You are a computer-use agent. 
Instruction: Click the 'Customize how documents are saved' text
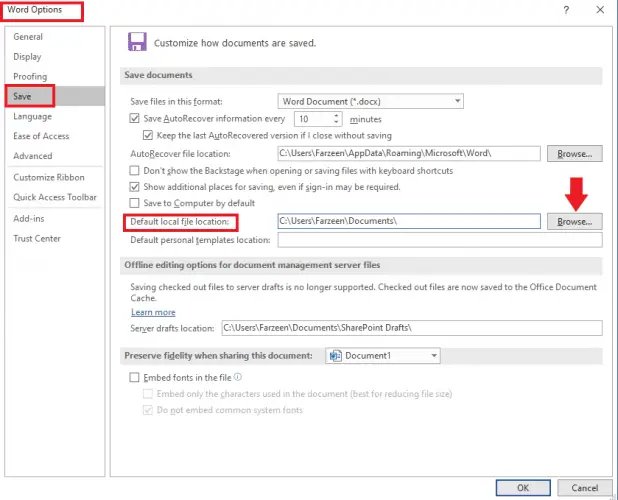pos(235,43)
